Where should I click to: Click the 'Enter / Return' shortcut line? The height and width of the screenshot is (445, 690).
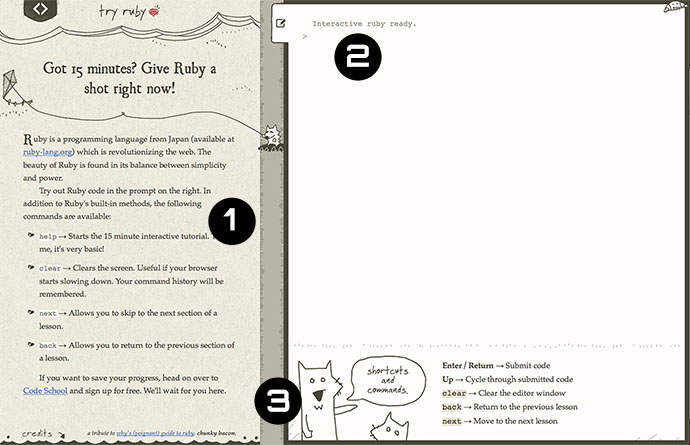point(496,365)
